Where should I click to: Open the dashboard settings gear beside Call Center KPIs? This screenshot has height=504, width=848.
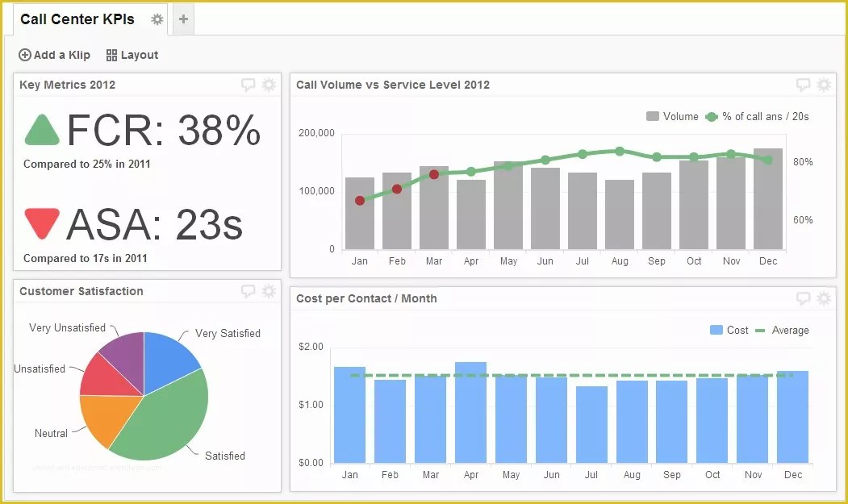coord(157,19)
